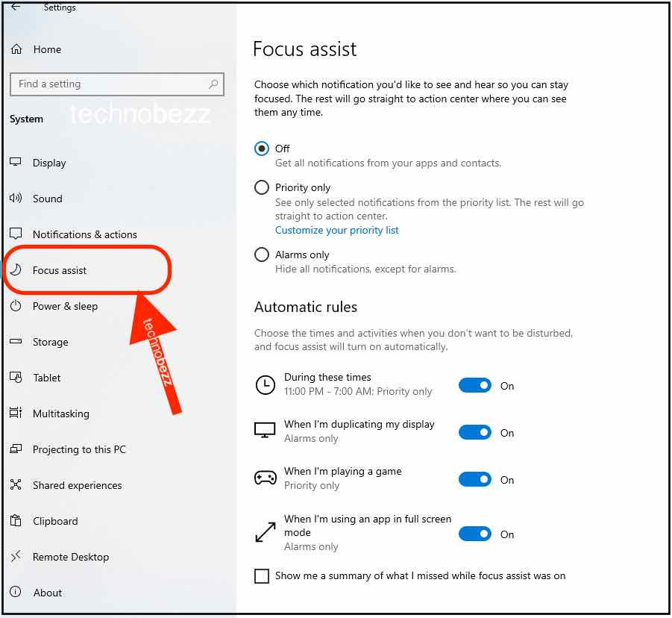Toggle off During these times rule
Screen dimensions: 672x618
475,385
